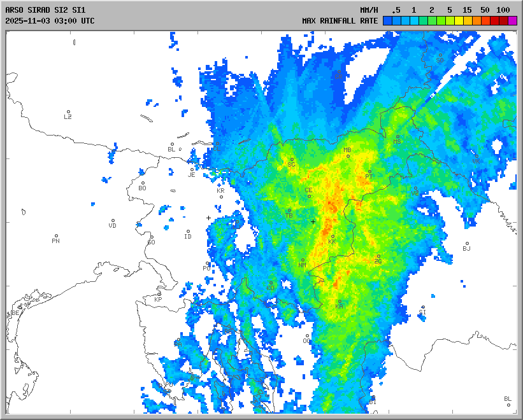This screenshot has height=420, width=523.
Task: Click the CE city circle marker
Action: [x=310, y=196]
